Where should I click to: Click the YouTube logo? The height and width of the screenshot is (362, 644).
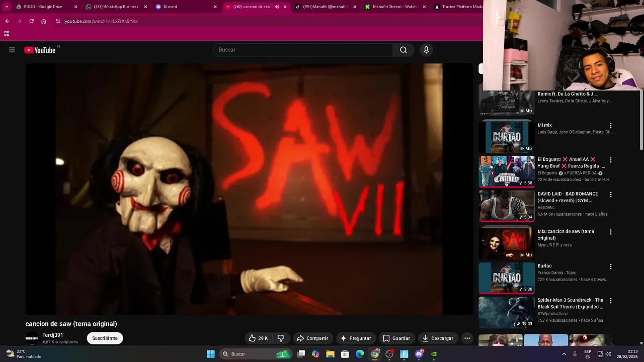tap(40, 50)
